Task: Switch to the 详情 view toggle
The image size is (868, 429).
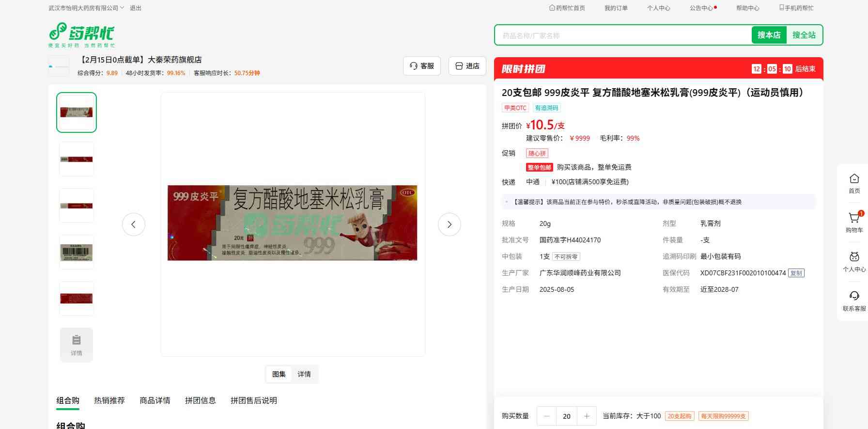Action: pyautogui.click(x=304, y=374)
